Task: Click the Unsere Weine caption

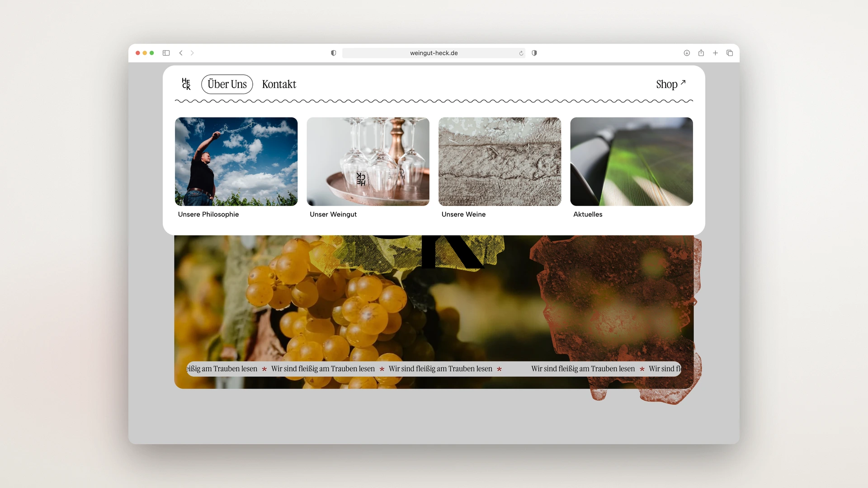Action: (463, 214)
